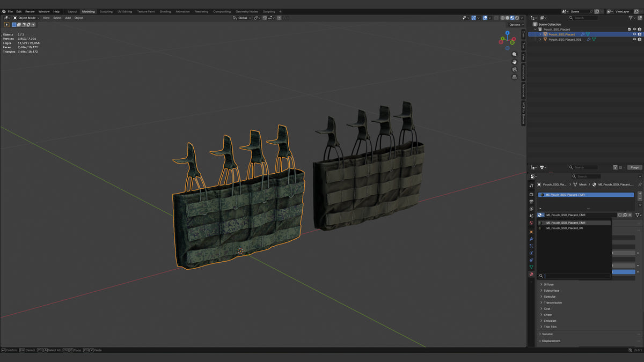Screen dimensions: 644x362
Task: Unlink the material with the X button
Action: coord(630,215)
